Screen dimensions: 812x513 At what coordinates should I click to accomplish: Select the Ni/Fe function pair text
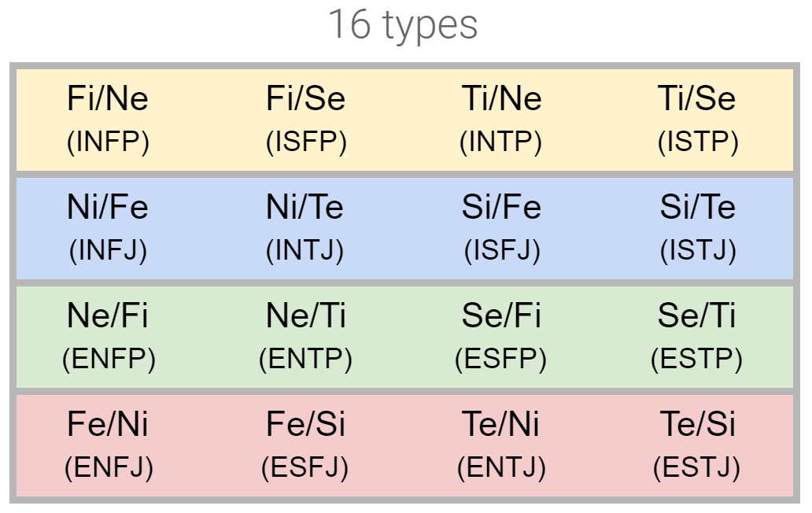coord(108,208)
